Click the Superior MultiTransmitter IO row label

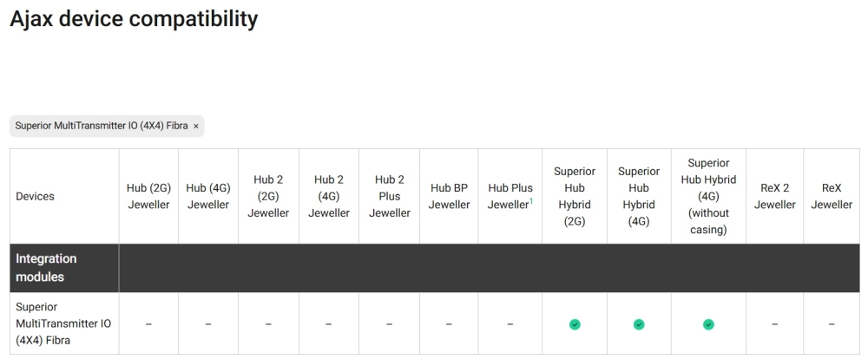(x=63, y=324)
